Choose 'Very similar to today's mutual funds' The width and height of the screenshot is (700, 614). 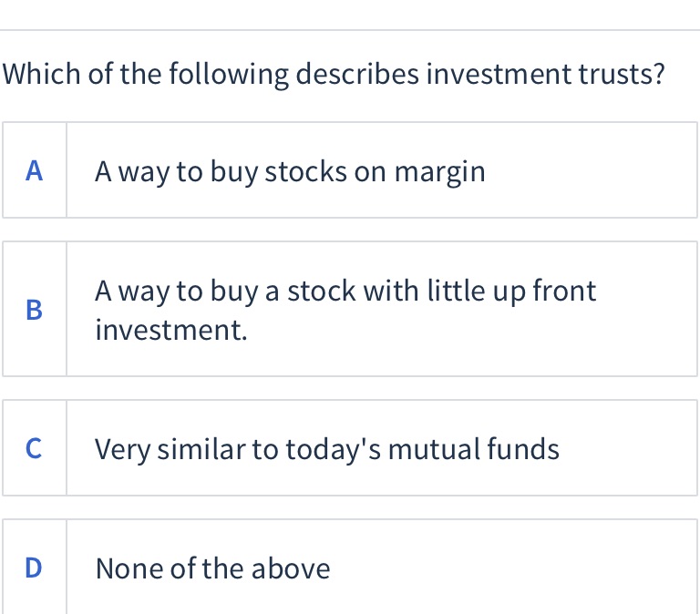click(327, 449)
